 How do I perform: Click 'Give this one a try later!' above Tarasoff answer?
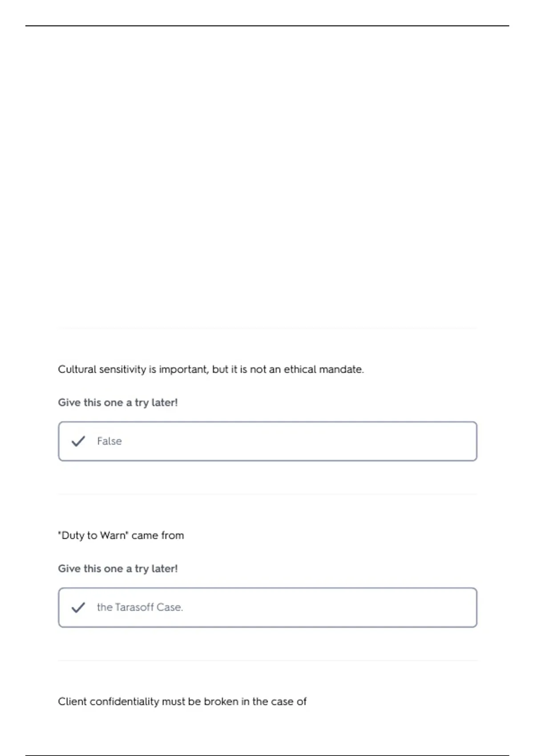[x=118, y=569]
